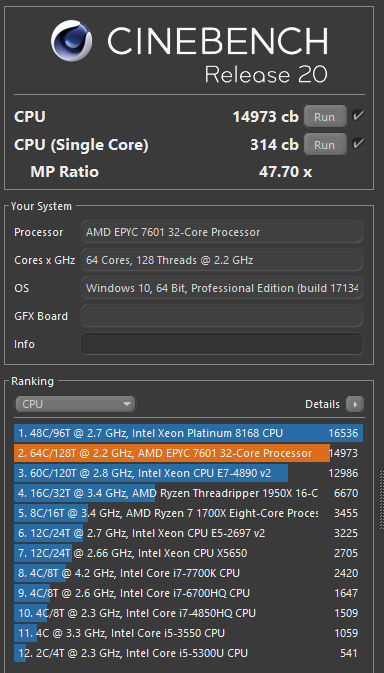
Task: Run the CPU multi-core benchmark
Action: 325,117
